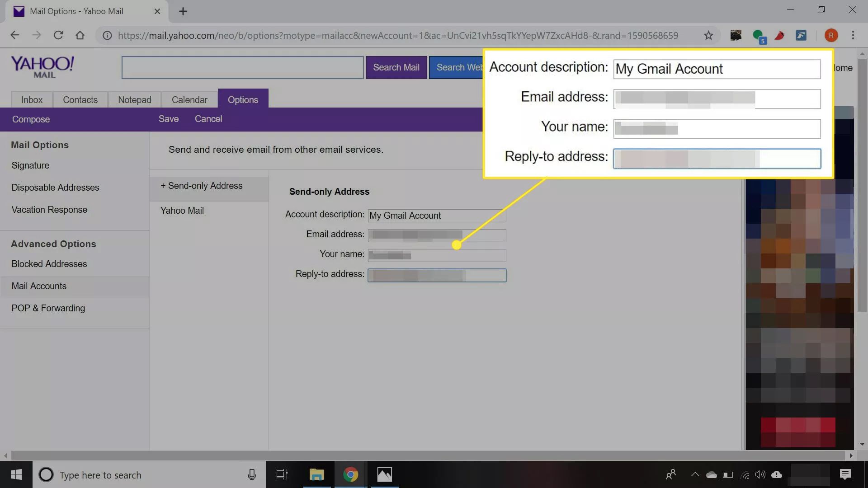Click the Yahoo Mail logo
868x488 pixels.
pos(42,67)
